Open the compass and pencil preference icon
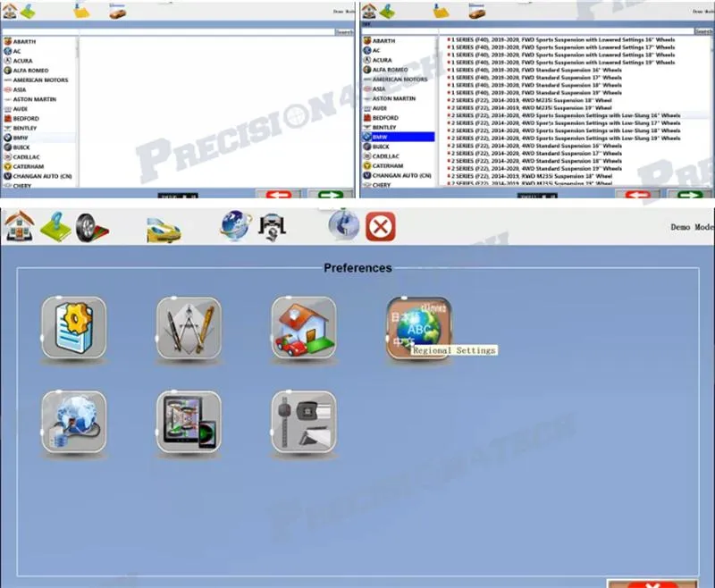715x588 pixels. 188,329
